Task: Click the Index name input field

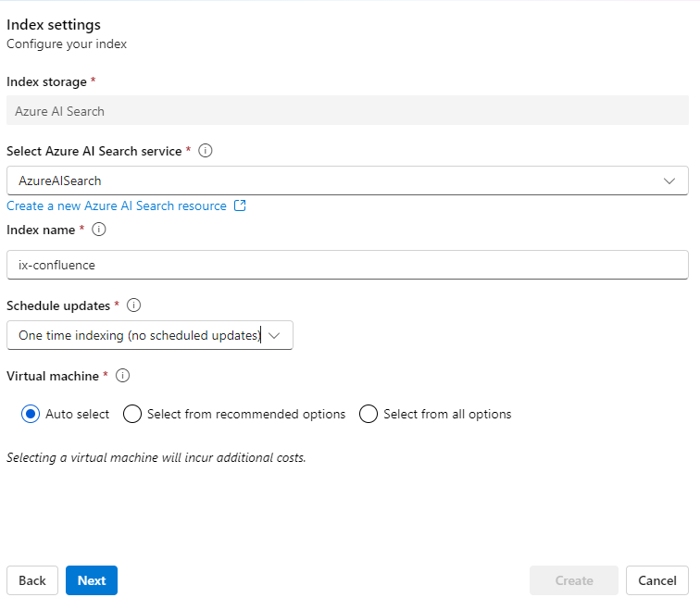Action: click(347, 265)
